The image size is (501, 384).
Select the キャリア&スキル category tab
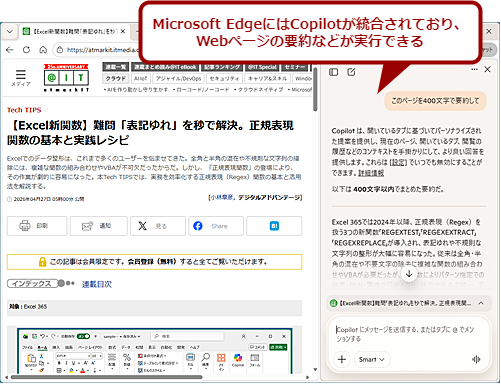click(x=267, y=79)
